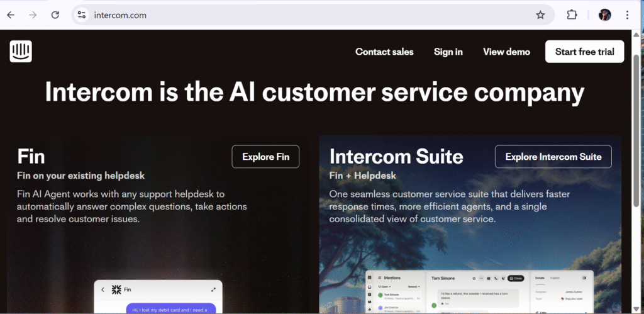
Task: Open the Chrome profile avatar
Action: pyautogui.click(x=604, y=15)
